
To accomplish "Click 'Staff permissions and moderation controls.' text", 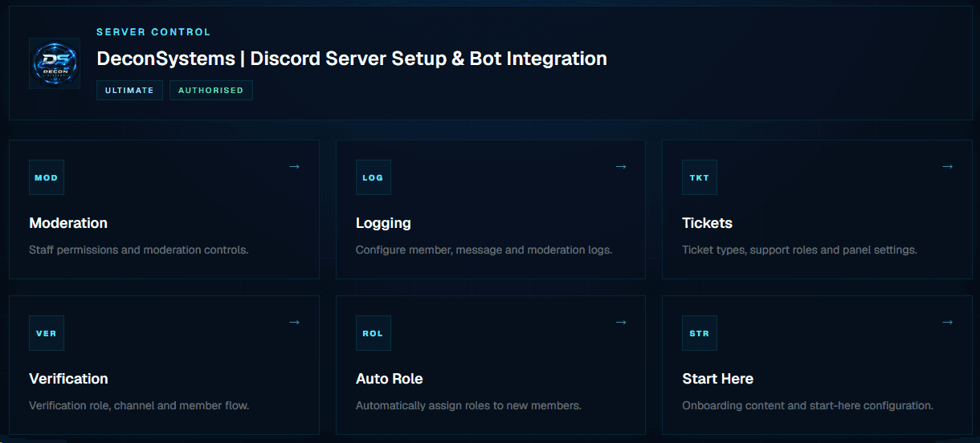I will tap(139, 250).
